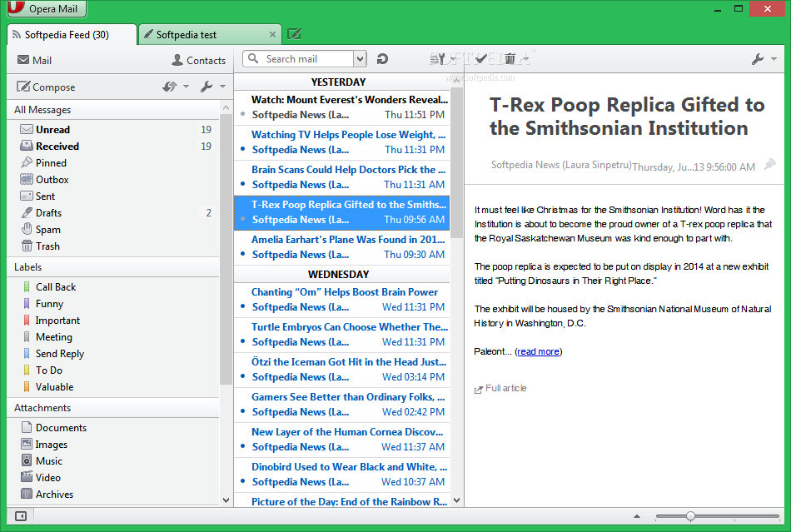Open the Trash folder
The width and height of the screenshot is (791, 532).
coord(113,246)
